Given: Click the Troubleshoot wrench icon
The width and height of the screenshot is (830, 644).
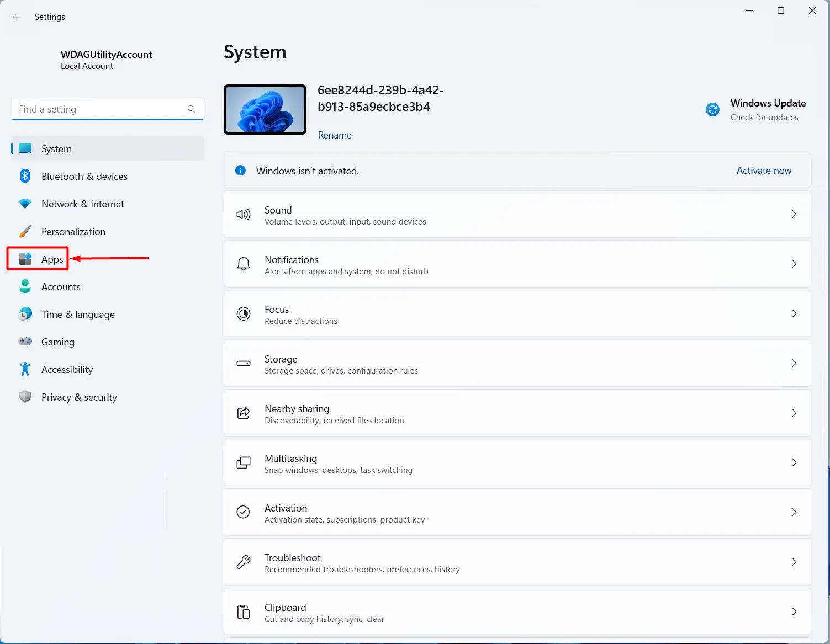Looking at the screenshot, I should click(x=244, y=562).
